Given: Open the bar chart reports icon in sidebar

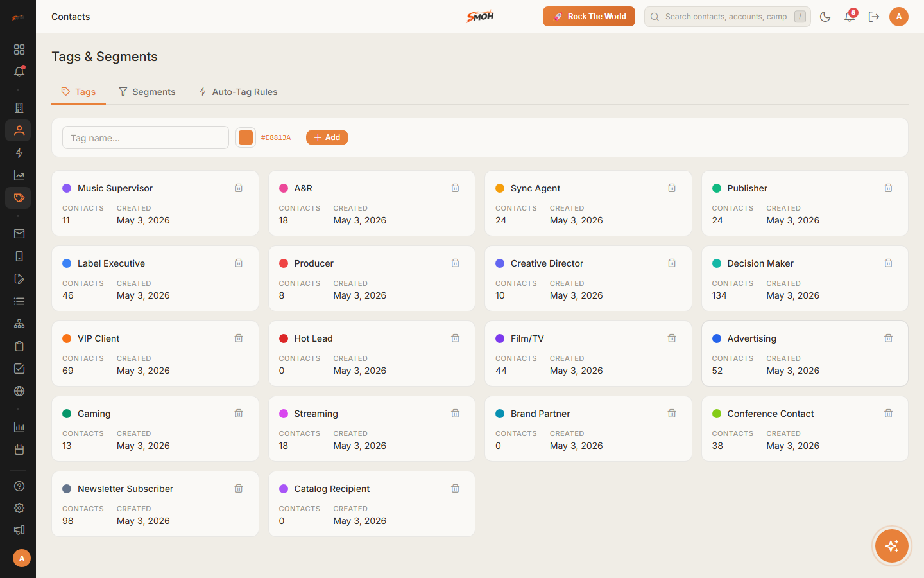Looking at the screenshot, I should (x=19, y=427).
